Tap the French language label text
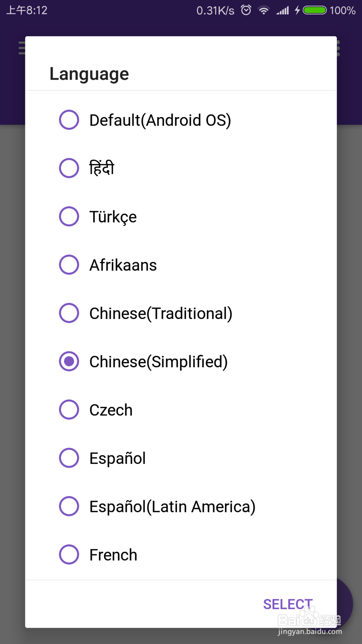Viewport: 362px width, 644px height. coord(113,555)
